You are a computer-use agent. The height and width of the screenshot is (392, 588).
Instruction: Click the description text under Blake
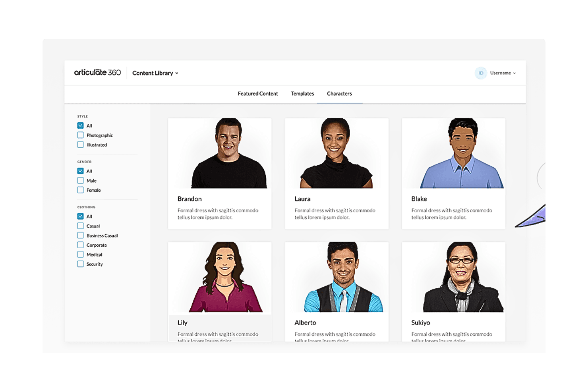(x=452, y=214)
